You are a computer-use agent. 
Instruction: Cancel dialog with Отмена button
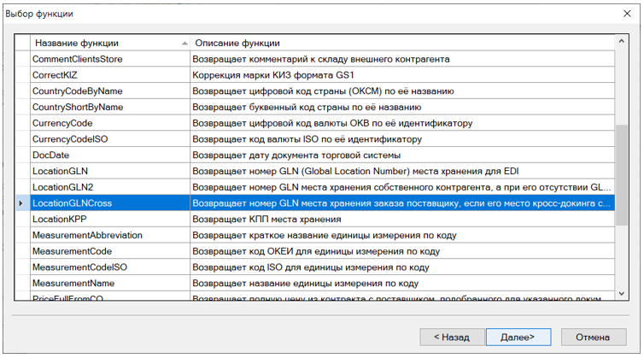(592, 337)
